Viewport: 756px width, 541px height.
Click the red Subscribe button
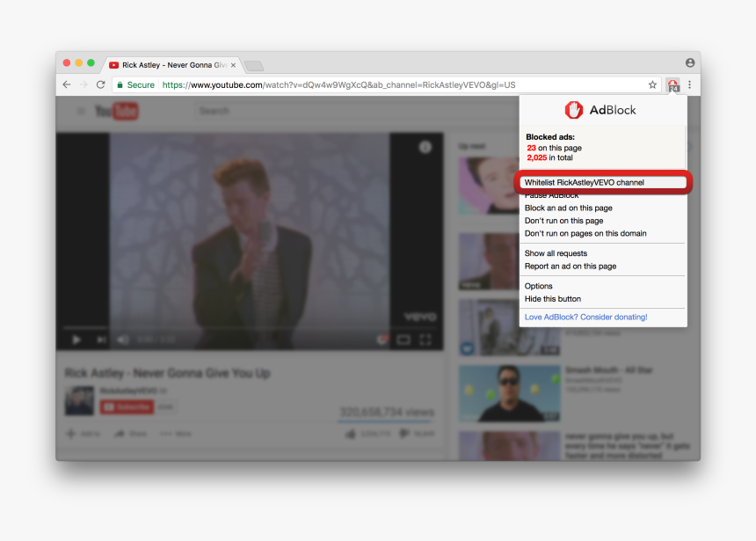[127, 406]
